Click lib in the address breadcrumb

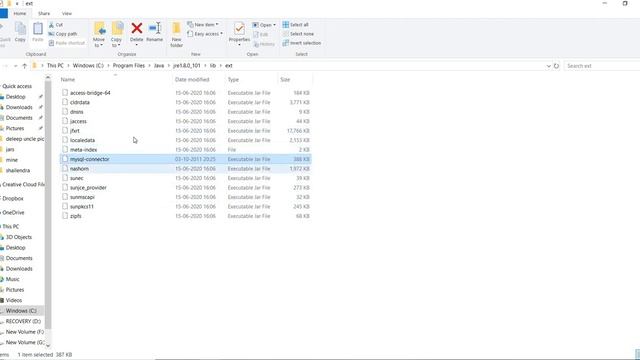213,66
